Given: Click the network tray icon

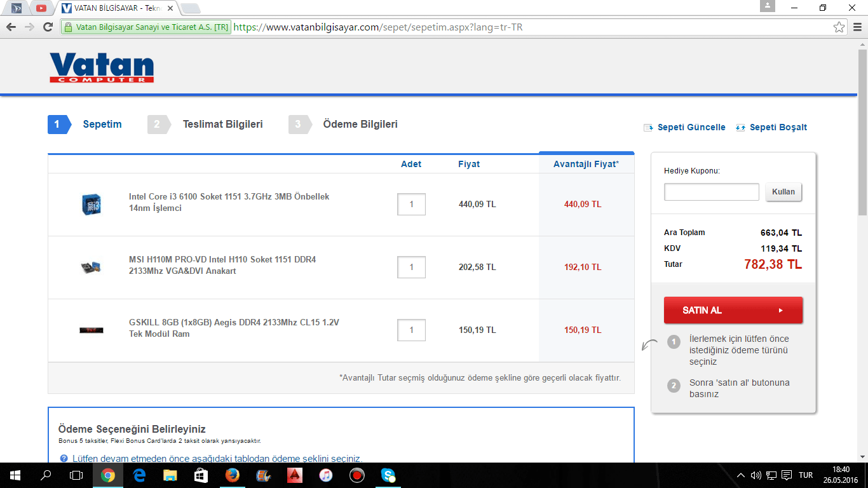Looking at the screenshot, I should (x=771, y=475).
